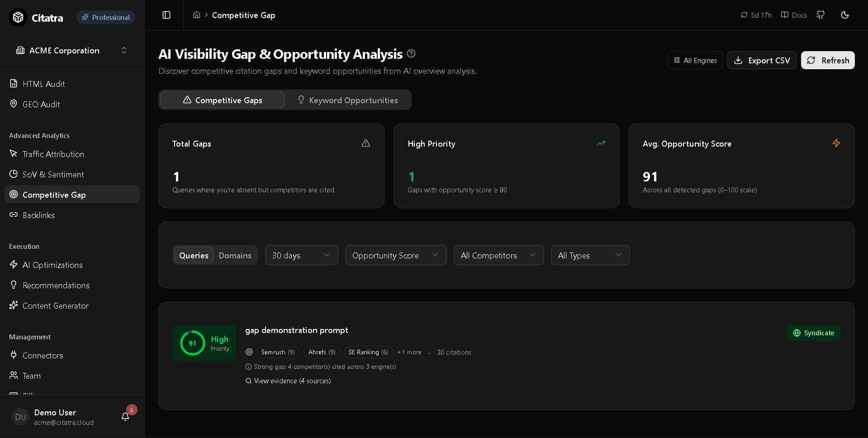
Task: Click the 30 citations text
Action: point(454,352)
